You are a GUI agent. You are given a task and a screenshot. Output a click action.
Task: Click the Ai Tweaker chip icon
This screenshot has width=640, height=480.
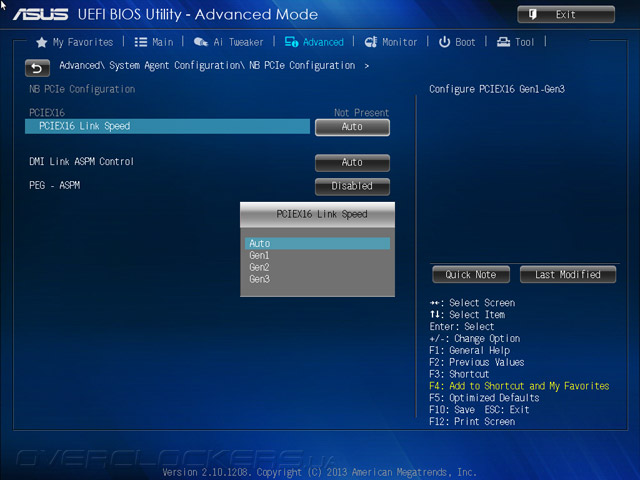pyautogui.click(x=201, y=42)
